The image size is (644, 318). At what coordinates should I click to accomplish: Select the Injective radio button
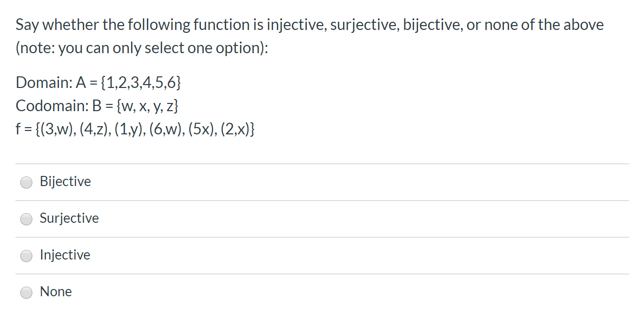pyautogui.click(x=27, y=256)
